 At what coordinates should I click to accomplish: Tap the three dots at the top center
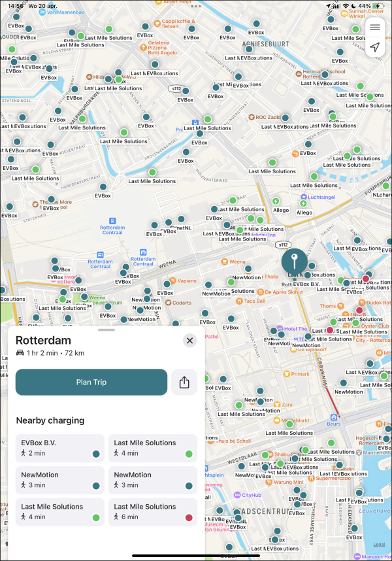(x=196, y=6)
